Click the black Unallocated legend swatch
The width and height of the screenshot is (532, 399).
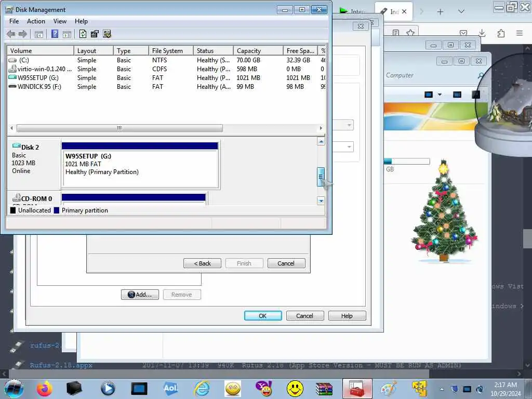tap(13, 210)
